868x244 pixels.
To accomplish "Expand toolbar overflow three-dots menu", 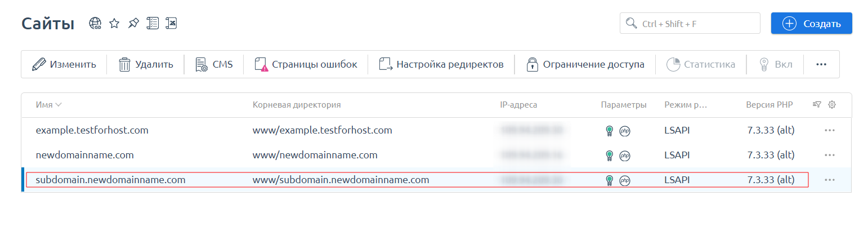I will tap(821, 64).
